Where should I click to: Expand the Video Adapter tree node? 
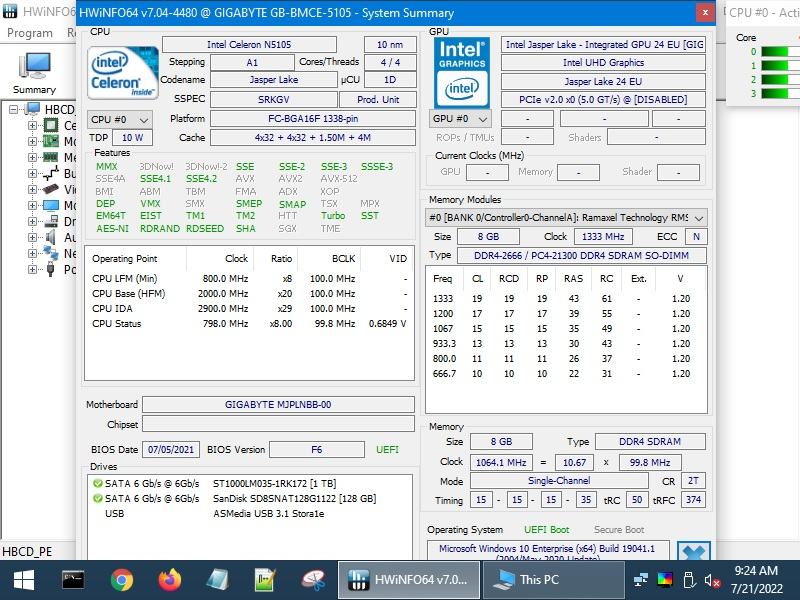coord(32,189)
